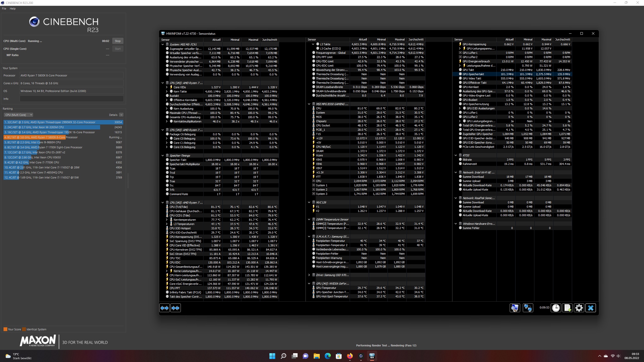Screen dimensions: 644x362
Task: Open Firefox from the taskbar
Action: (x=350, y=356)
